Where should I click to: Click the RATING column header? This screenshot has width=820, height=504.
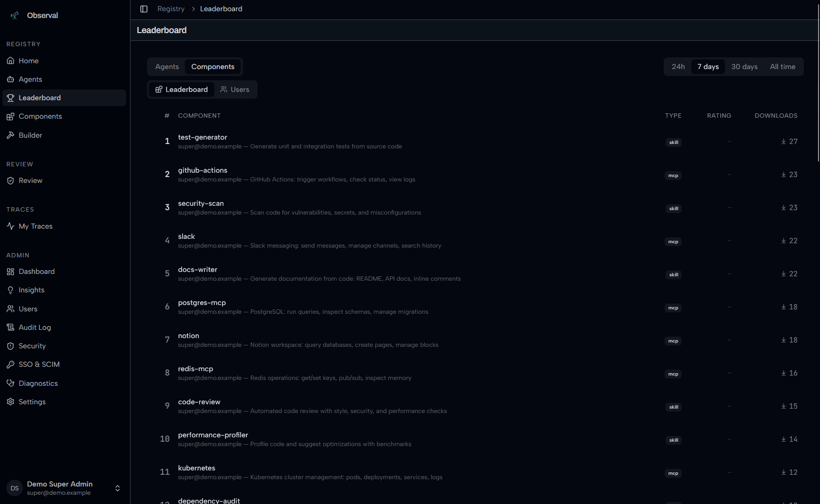[719, 116]
